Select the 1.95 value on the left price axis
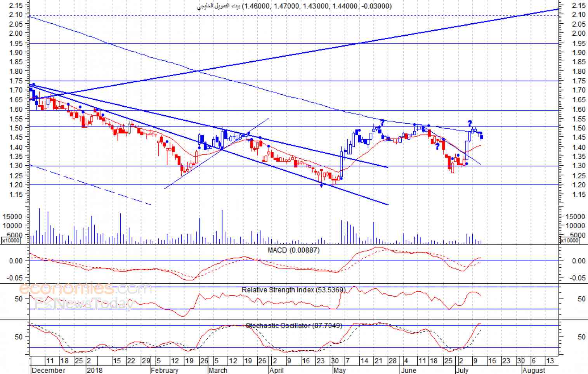Image resolution: width=588 pixels, height=374 pixels. click(x=16, y=43)
